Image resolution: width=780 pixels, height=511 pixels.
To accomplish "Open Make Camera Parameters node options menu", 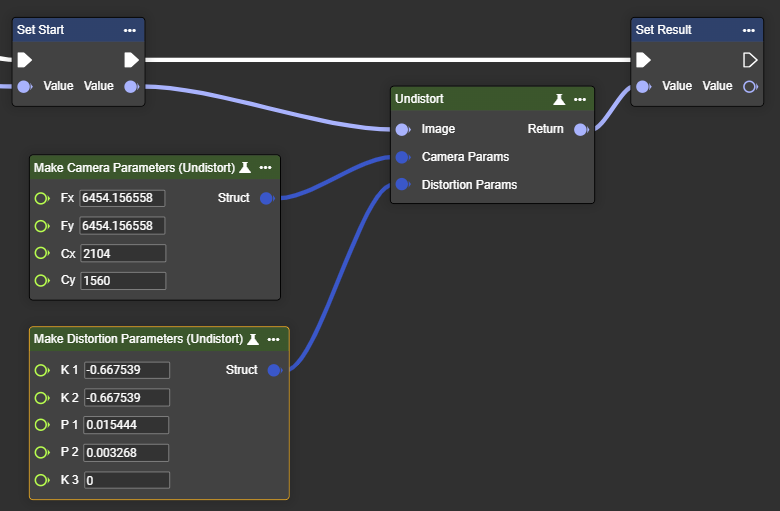I will 265,167.
